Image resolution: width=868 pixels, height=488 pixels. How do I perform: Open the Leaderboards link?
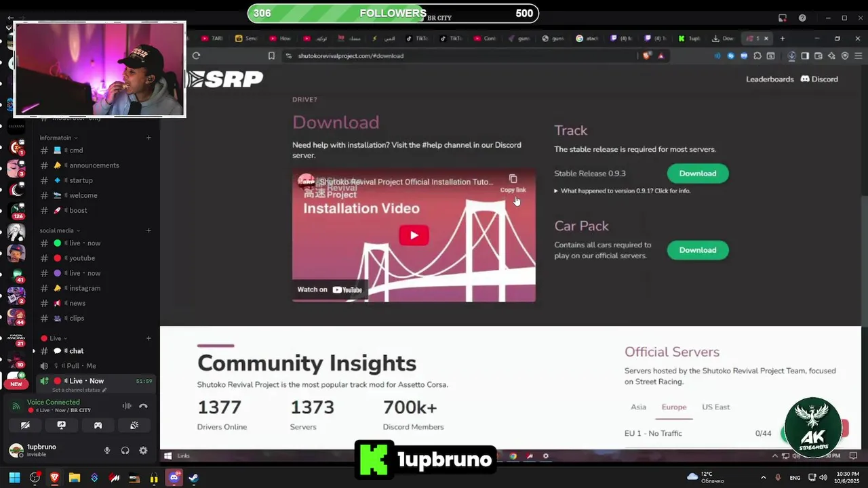(770, 79)
